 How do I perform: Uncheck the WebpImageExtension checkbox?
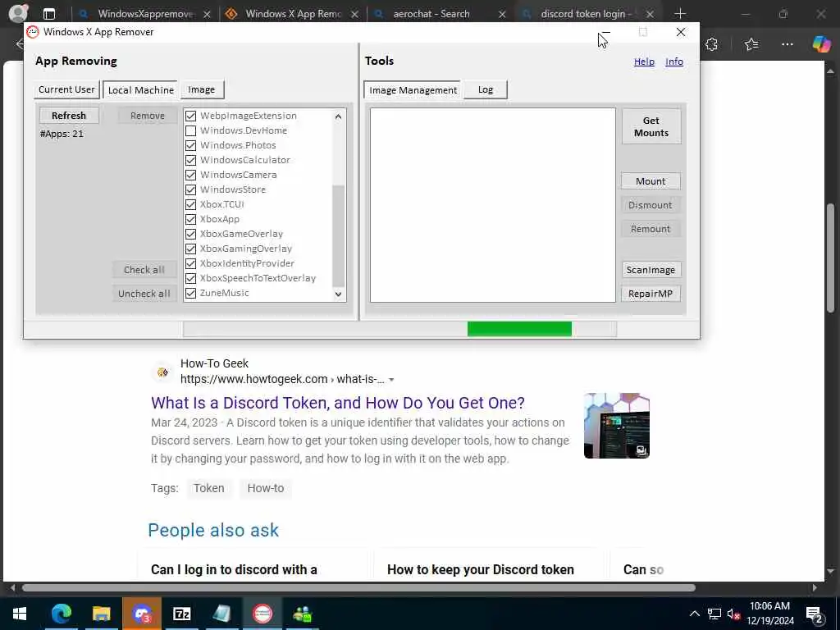pos(190,116)
